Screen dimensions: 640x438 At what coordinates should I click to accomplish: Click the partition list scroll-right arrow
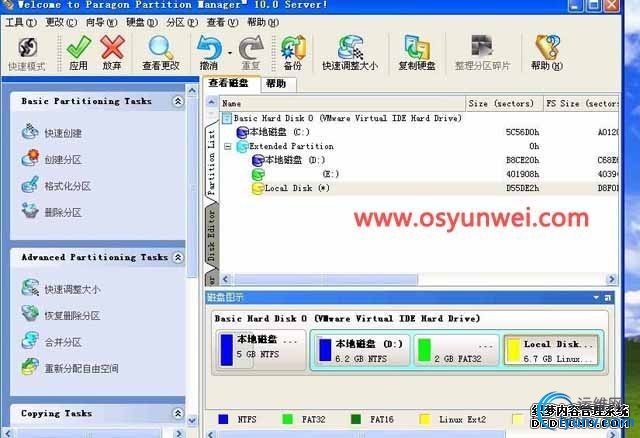click(x=611, y=280)
